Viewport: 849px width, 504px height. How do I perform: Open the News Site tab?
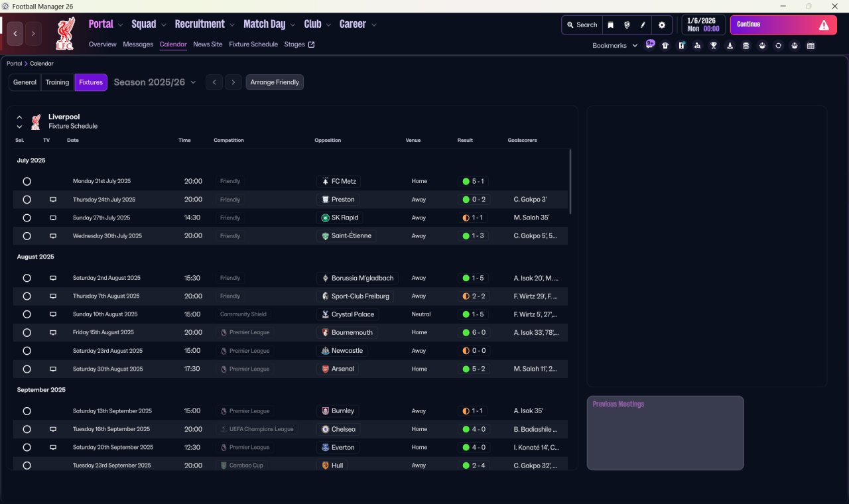pos(208,44)
